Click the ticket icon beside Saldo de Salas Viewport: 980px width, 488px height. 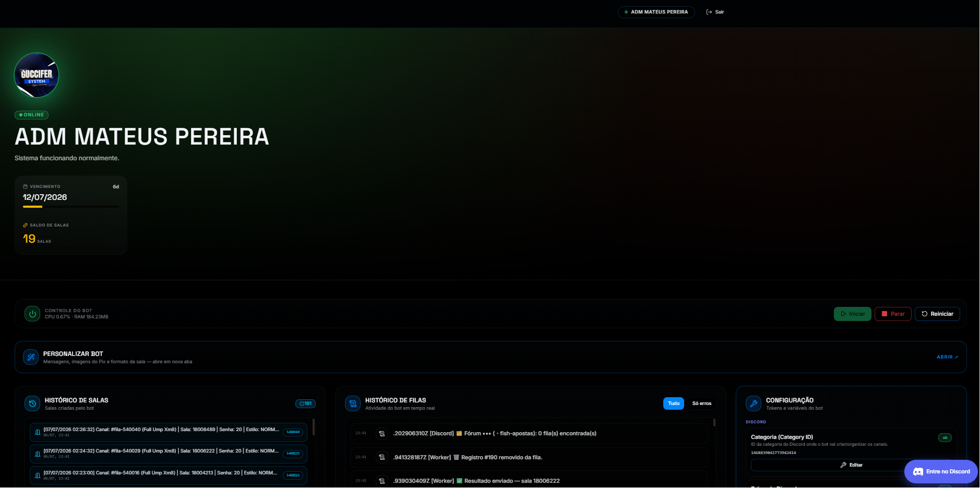click(x=25, y=225)
